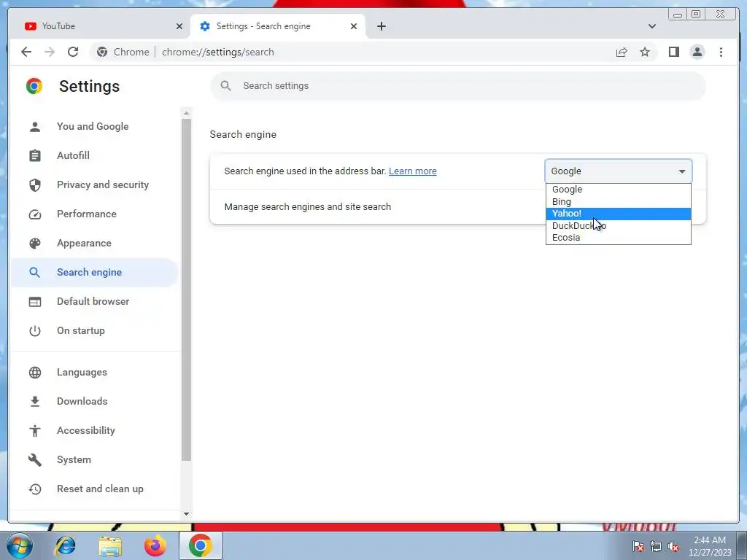
Task: Click the search engine dropdown showing Google
Action: click(x=619, y=171)
